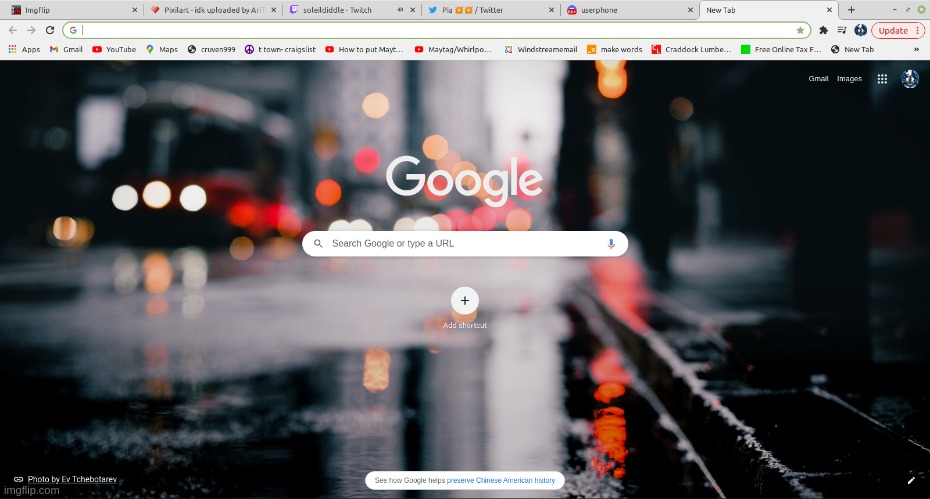Click the magnifier icon in the search box
The image size is (930, 499).
319,244
